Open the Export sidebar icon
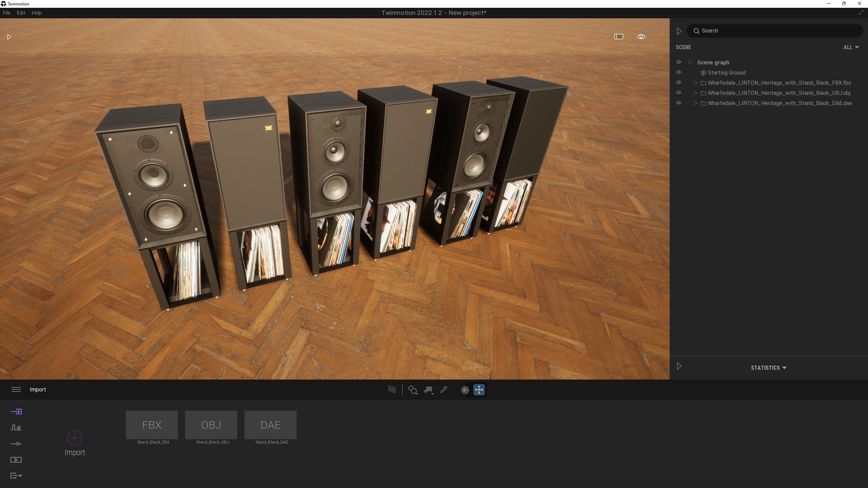The width and height of the screenshot is (868, 488). tap(16, 476)
